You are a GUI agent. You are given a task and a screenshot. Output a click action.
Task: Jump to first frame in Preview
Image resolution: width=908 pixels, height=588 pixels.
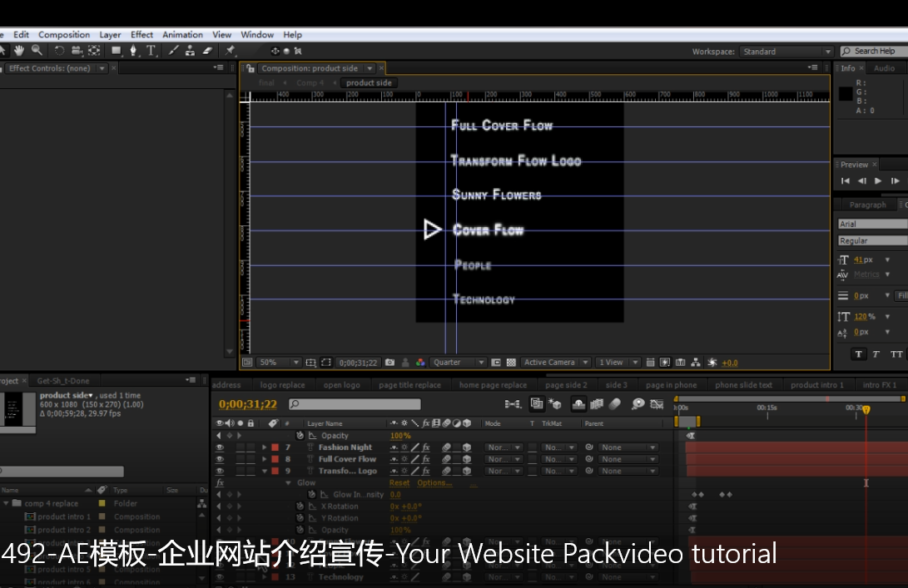point(846,181)
